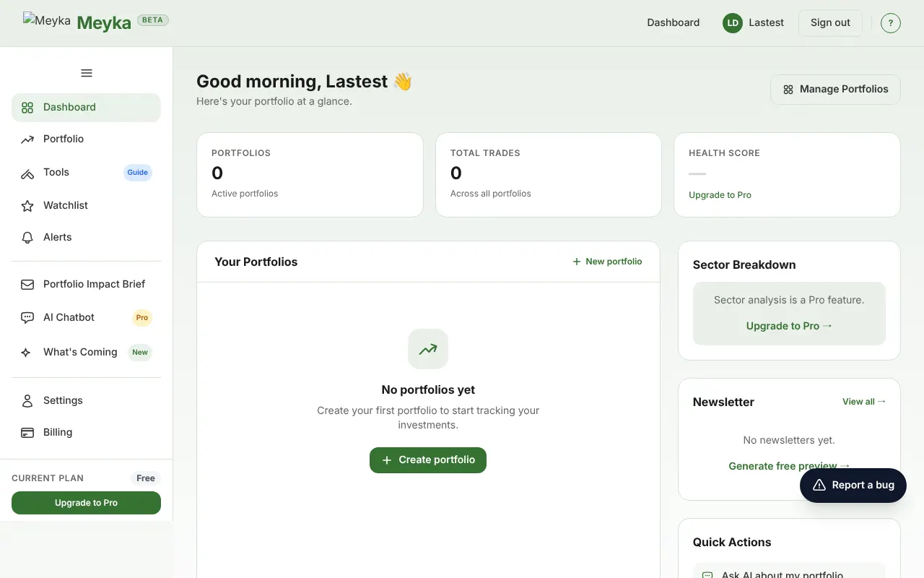Click the Meyka logo image
The height and width of the screenshot is (578, 924).
pyautogui.click(x=47, y=20)
